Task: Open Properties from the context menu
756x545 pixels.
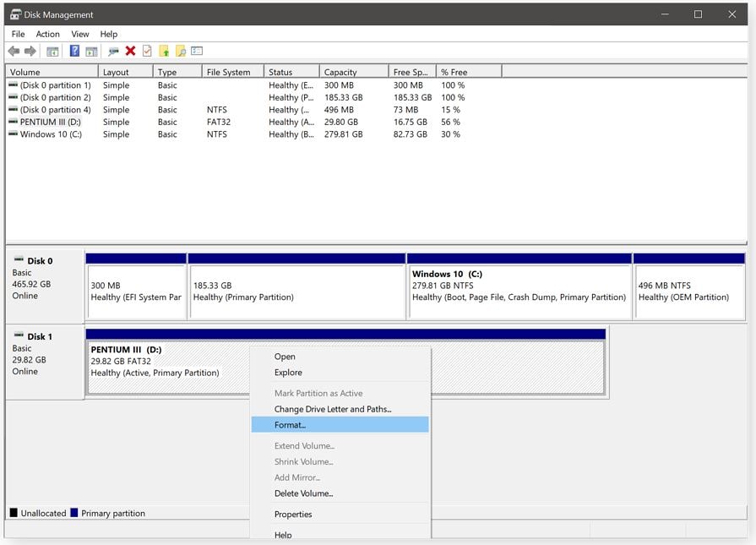Action: click(x=340, y=514)
